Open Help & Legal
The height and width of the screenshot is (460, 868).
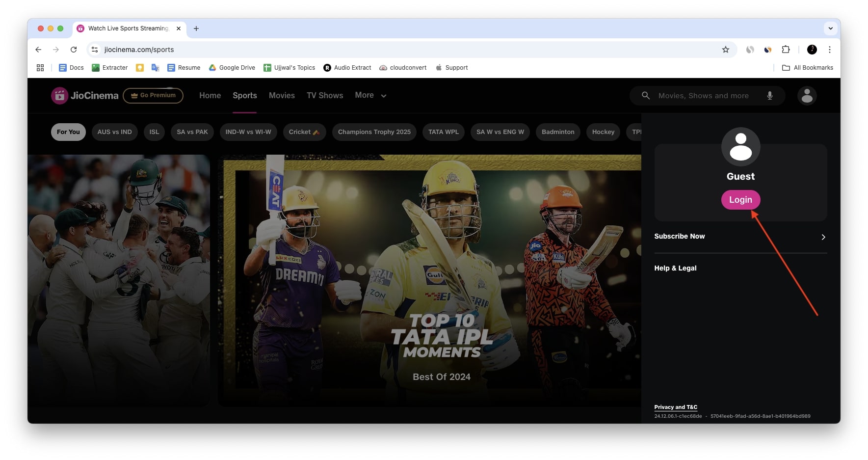(675, 268)
